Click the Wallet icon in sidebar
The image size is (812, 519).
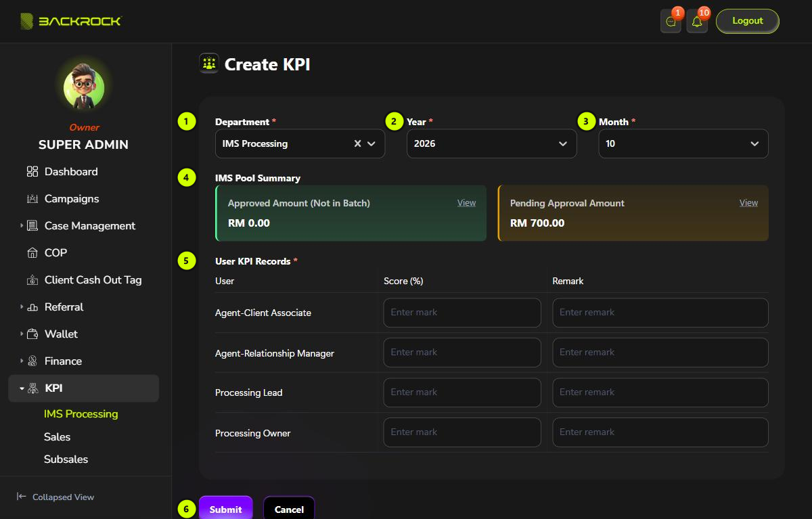(x=32, y=334)
